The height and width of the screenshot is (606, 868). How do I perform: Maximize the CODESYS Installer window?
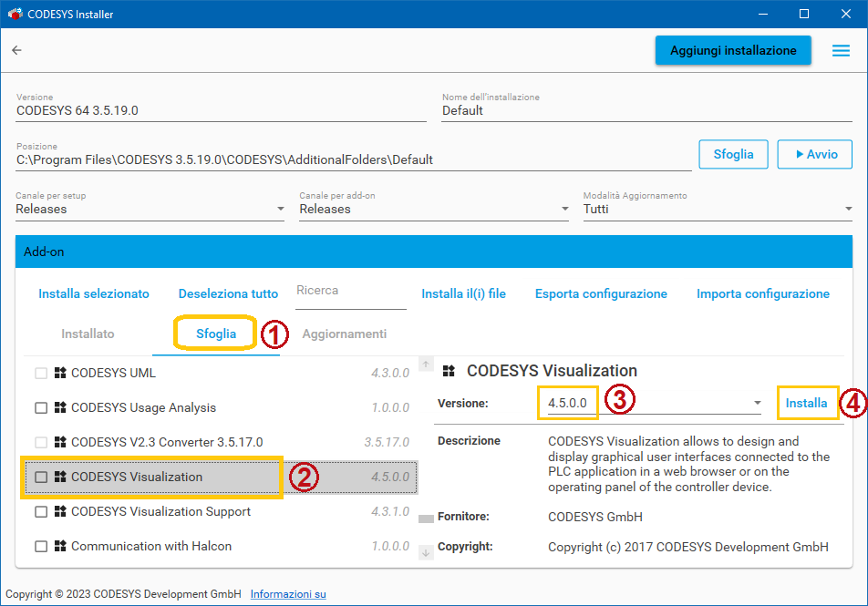point(804,14)
